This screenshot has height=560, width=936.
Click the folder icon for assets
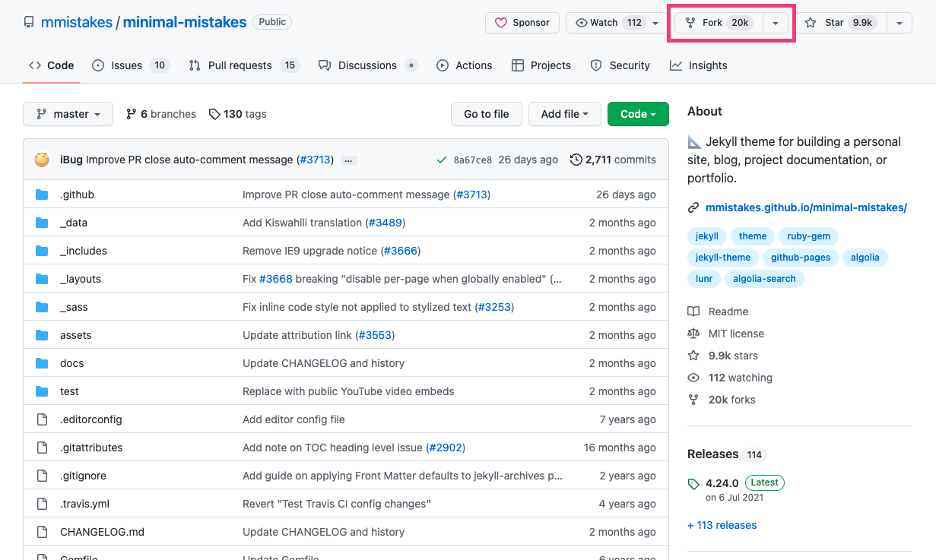click(x=42, y=335)
